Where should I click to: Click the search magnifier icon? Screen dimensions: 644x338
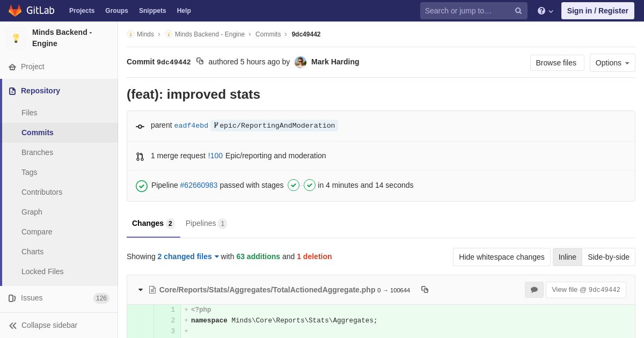point(518,11)
